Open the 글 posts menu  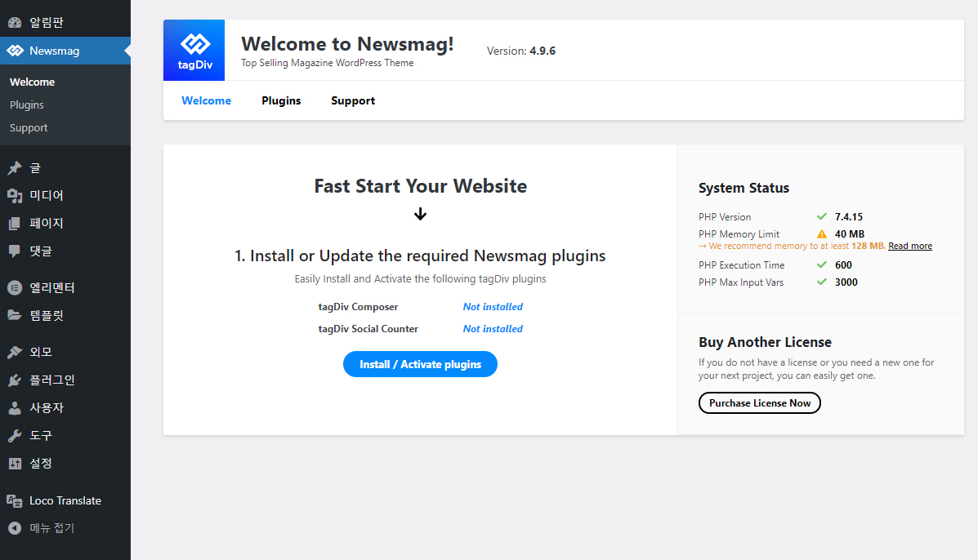pos(65,167)
